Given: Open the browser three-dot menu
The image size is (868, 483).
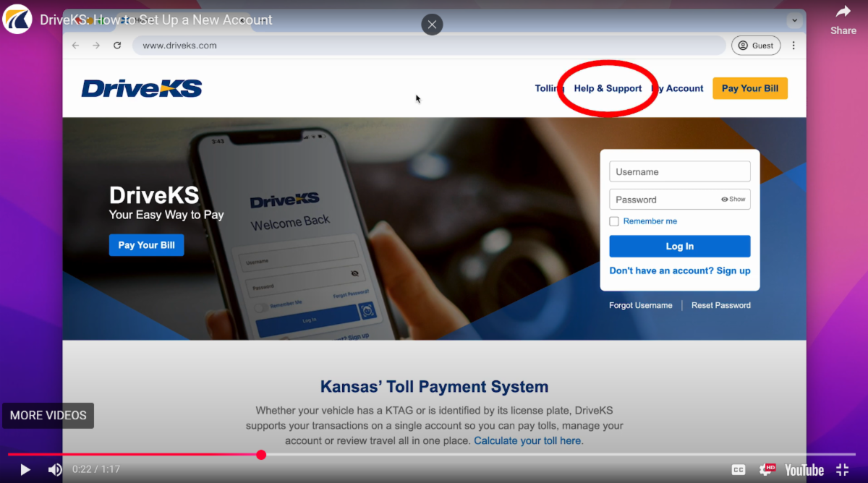Looking at the screenshot, I should click(x=793, y=45).
